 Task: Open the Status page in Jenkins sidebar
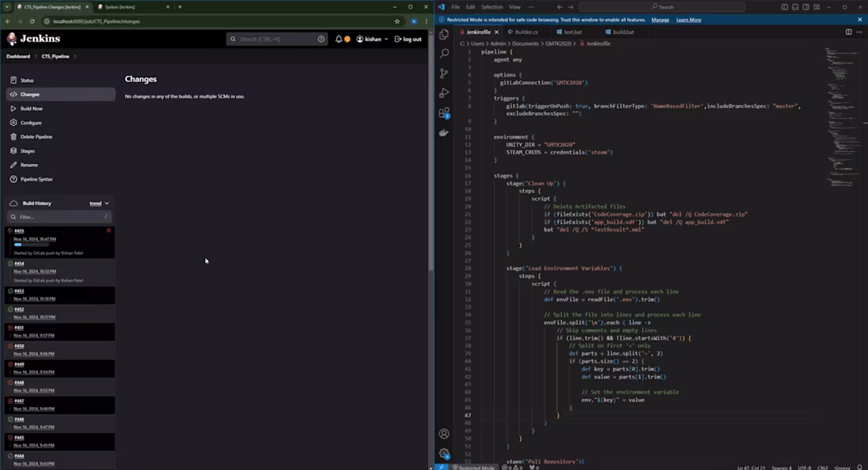tap(27, 80)
